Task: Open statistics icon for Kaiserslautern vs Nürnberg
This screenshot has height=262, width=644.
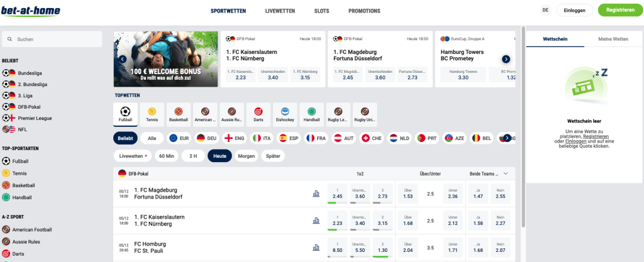Action: pos(316,221)
